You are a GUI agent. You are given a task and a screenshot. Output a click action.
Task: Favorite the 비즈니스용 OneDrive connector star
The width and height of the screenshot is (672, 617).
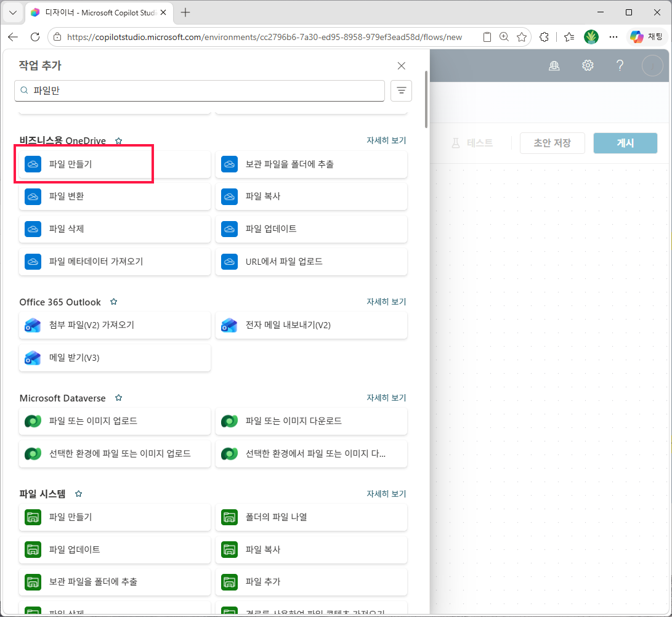coord(119,140)
